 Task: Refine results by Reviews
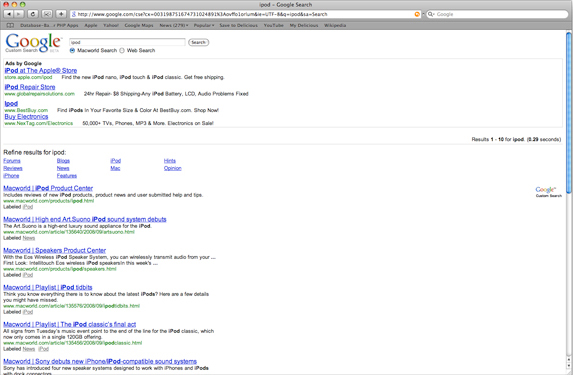(13, 168)
